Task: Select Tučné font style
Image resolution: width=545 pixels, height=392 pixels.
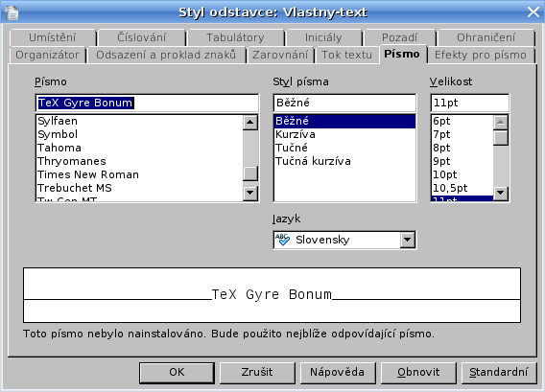Action: point(344,148)
